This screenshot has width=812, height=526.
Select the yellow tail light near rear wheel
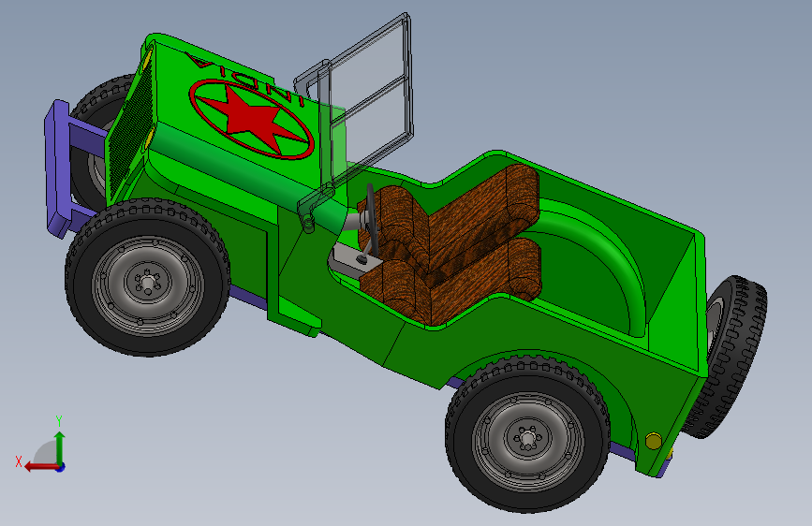pyautogui.click(x=654, y=441)
